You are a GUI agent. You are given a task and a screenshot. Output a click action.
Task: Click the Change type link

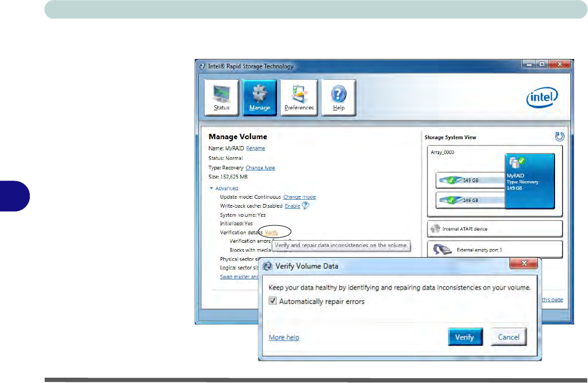tap(261, 168)
